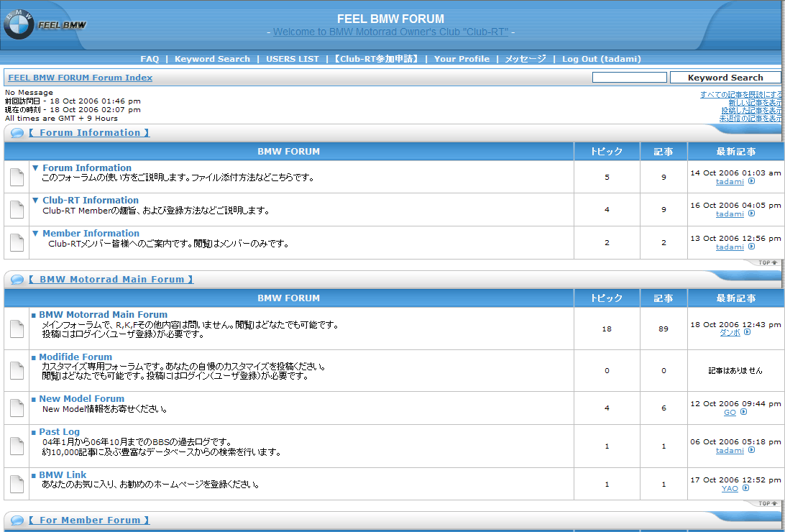Open the Member Information forum
785x532 pixels.
point(91,233)
